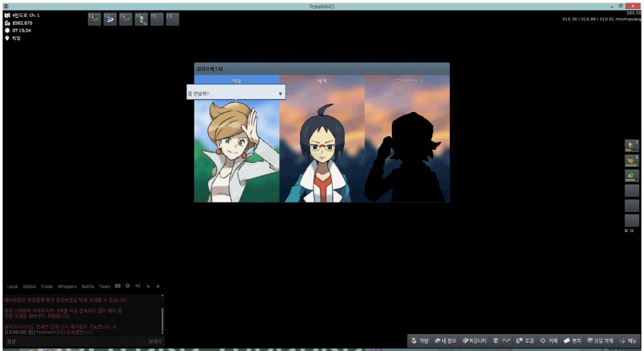Select the empty F6 hotkey slot
644x351 pixels.
(172, 19)
